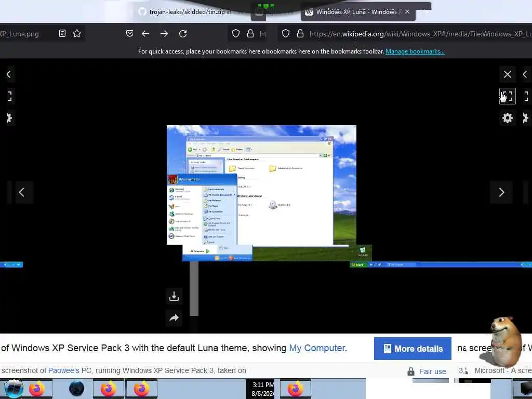The height and width of the screenshot is (399, 532).
Task: Click the Windows XP desktop screenshot image
Action: click(261, 193)
